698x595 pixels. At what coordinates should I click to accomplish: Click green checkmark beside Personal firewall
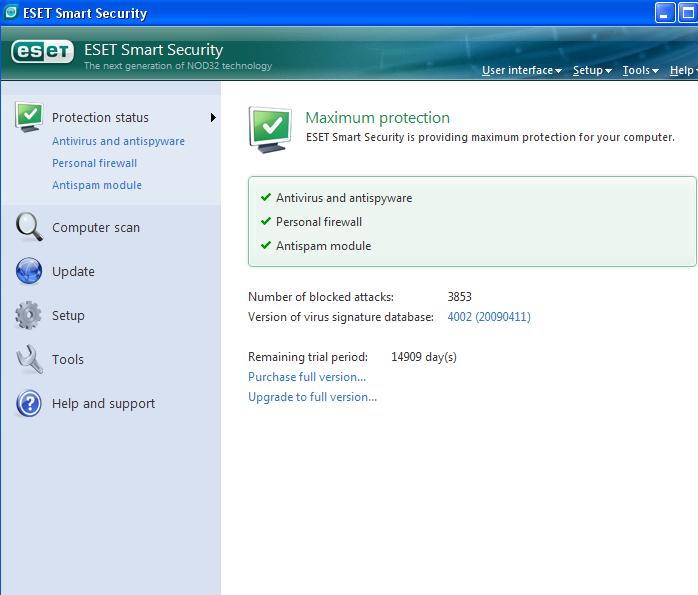coord(266,221)
